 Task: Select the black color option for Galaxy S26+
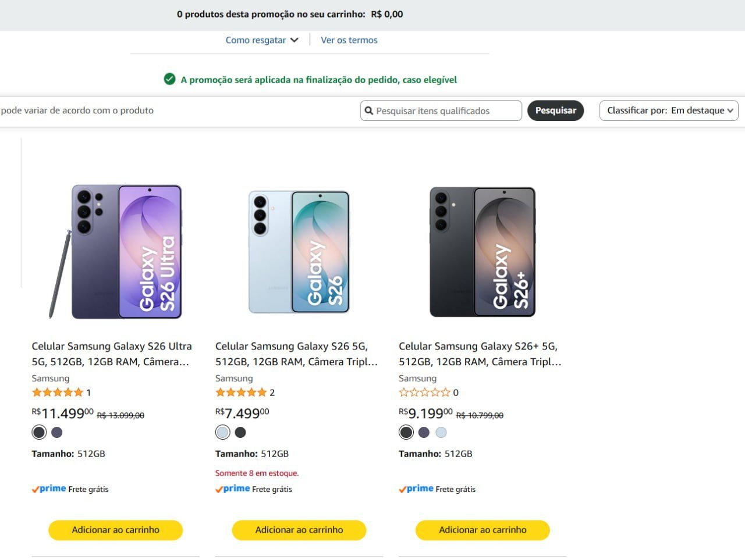pyautogui.click(x=406, y=432)
